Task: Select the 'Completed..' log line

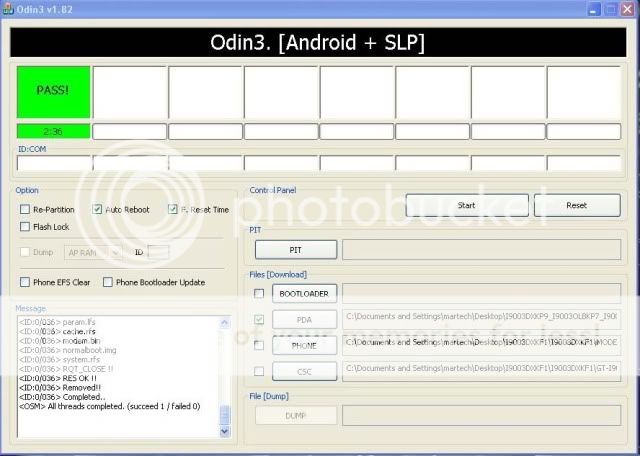Action: point(62,397)
